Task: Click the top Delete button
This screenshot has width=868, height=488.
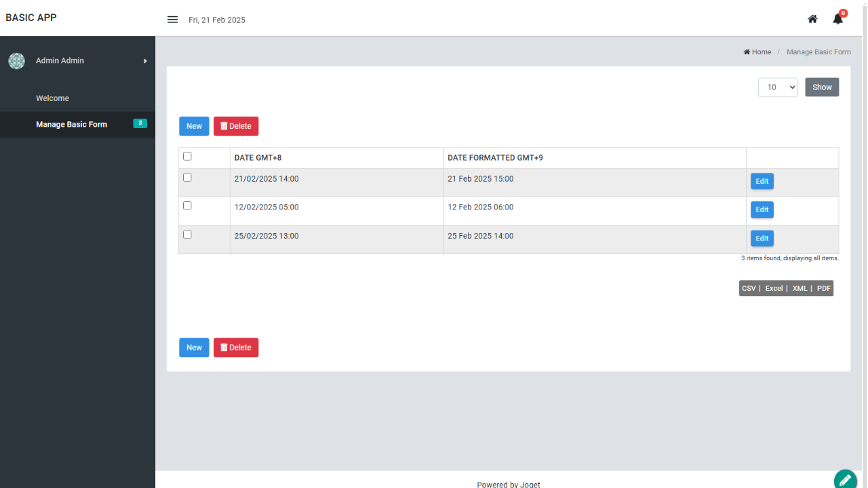Action: 236,126
